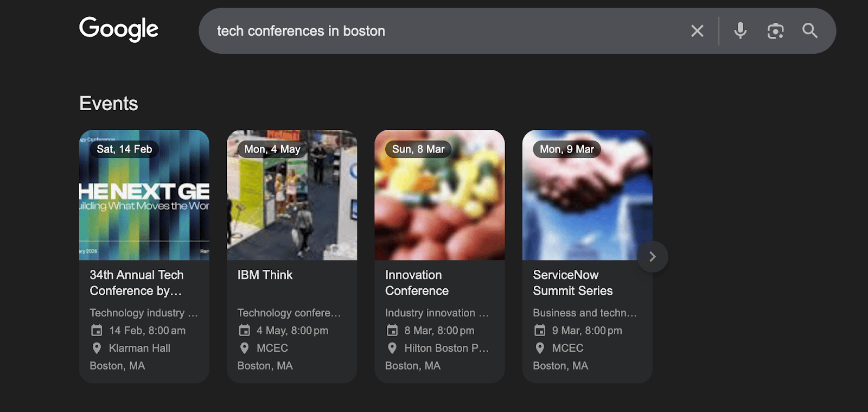Click calendar icon beside 4 May, 8:00 pm
Viewport: 868px width, 412px height.
[245, 331]
